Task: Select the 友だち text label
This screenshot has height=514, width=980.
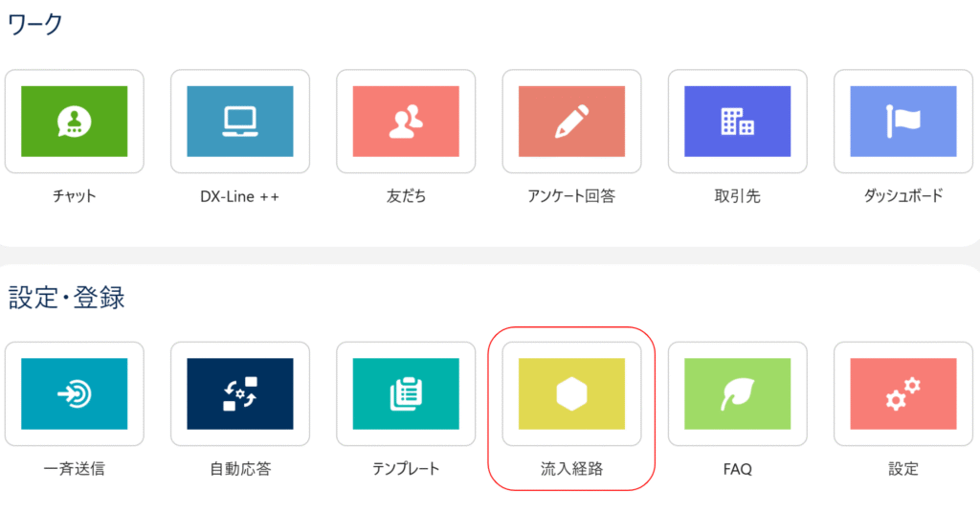Action: point(406,197)
